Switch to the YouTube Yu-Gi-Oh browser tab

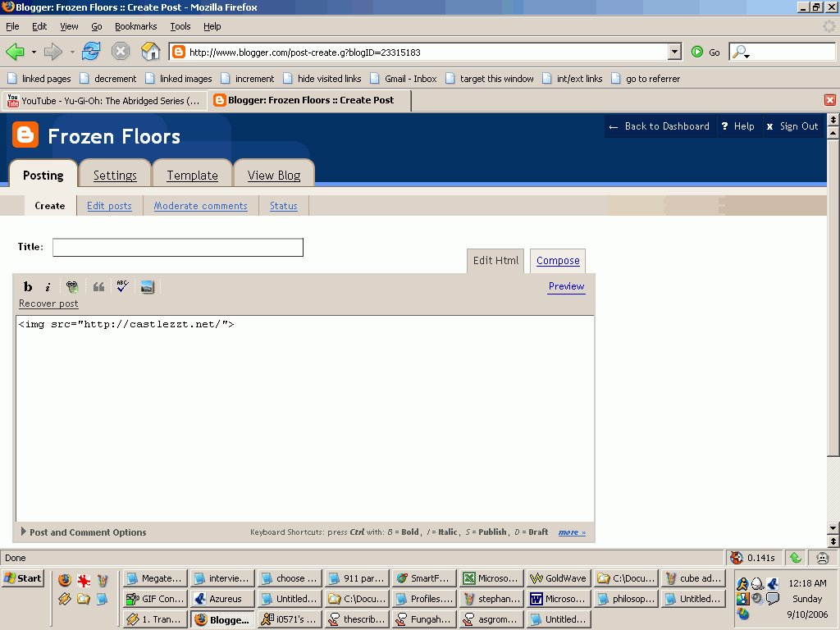(103, 100)
